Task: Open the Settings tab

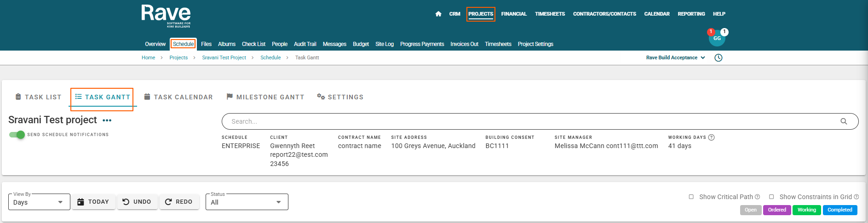Action: 340,97
